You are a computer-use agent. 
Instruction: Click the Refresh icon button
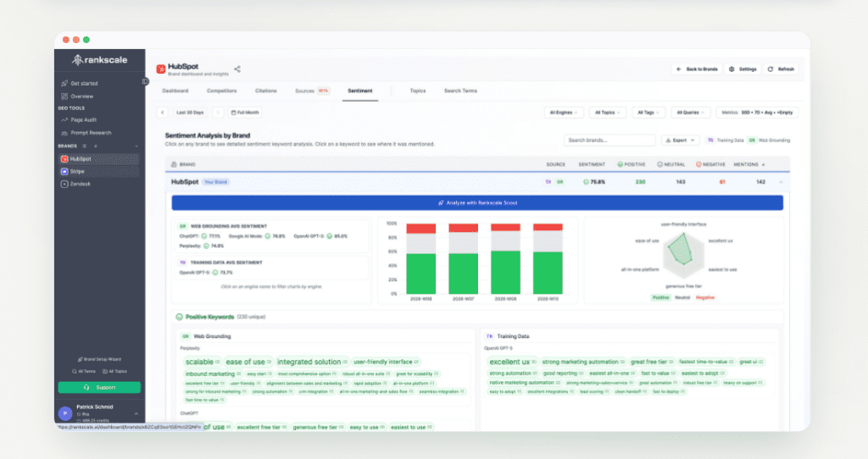point(782,69)
